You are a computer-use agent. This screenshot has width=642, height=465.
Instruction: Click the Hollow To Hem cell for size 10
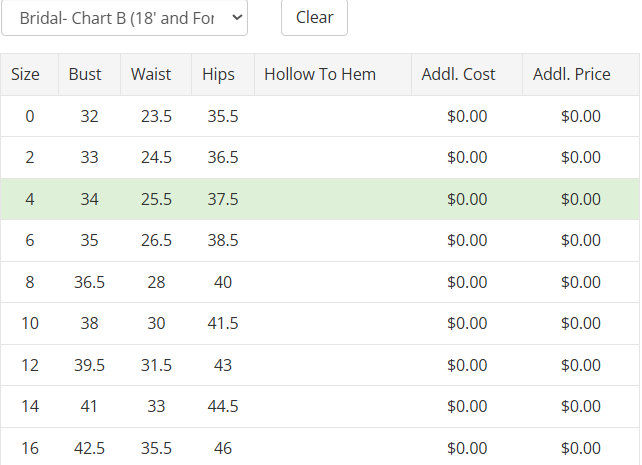coord(332,323)
